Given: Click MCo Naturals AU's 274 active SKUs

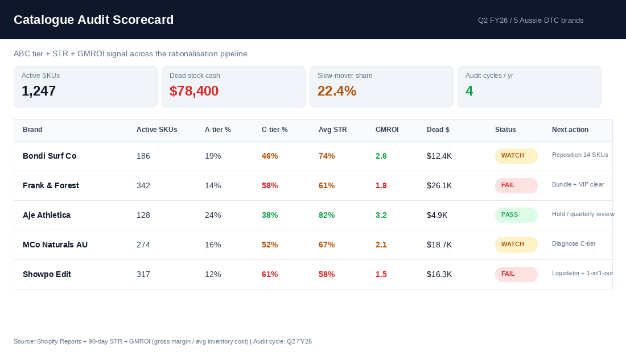Looking at the screenshot, I should [143, 245].
